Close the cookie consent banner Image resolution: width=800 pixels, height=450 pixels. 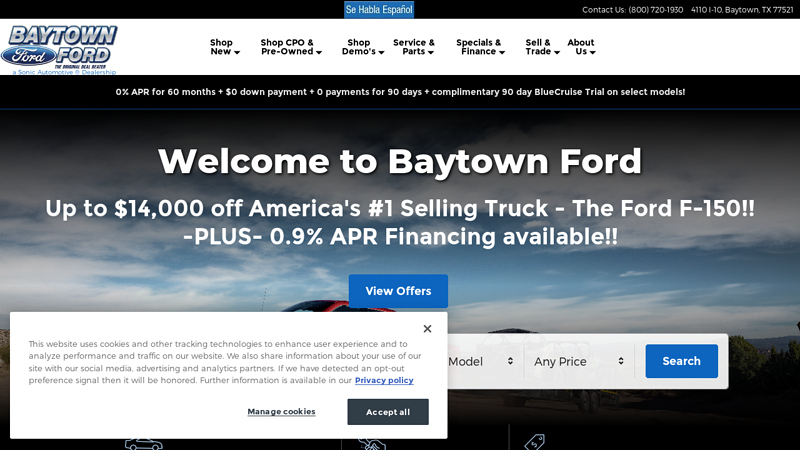(427, 329)
